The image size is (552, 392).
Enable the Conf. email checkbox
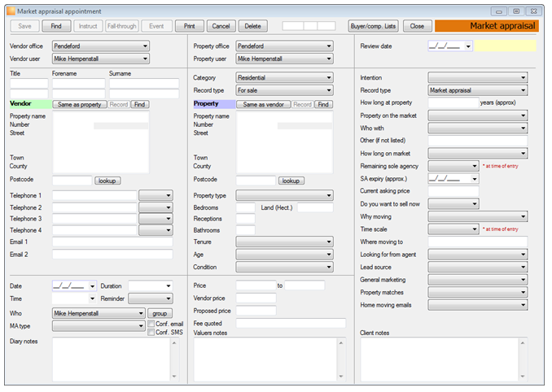pyautogui.click(x=151, y=324)
